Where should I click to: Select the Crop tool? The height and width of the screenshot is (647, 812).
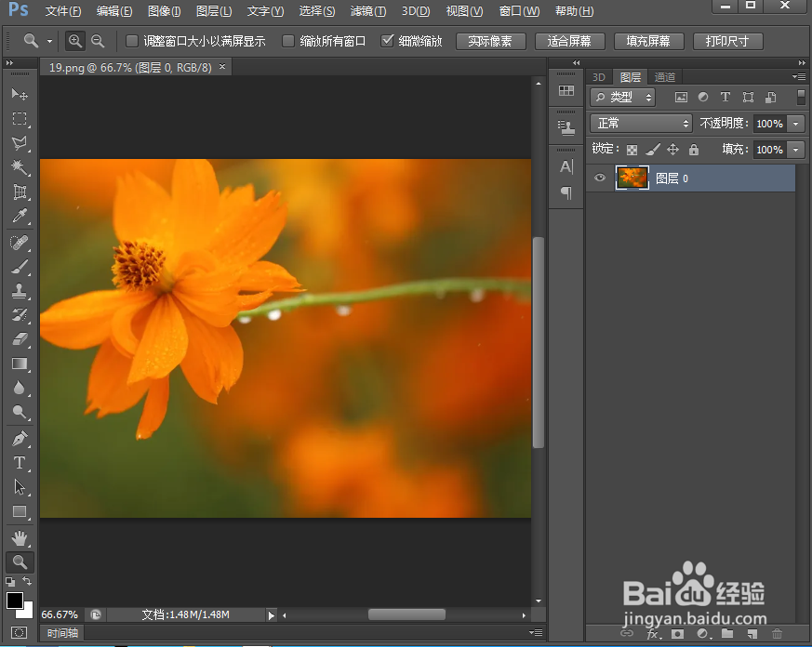coord(20,191)
